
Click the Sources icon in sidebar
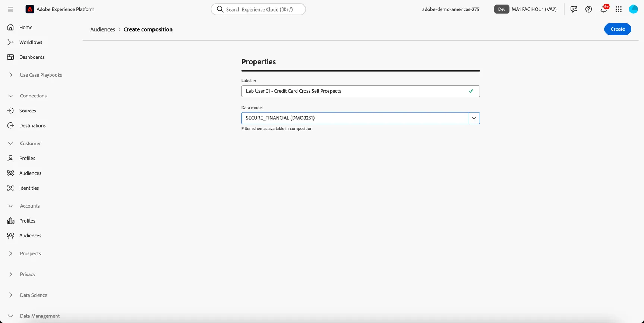pos(10,111)
